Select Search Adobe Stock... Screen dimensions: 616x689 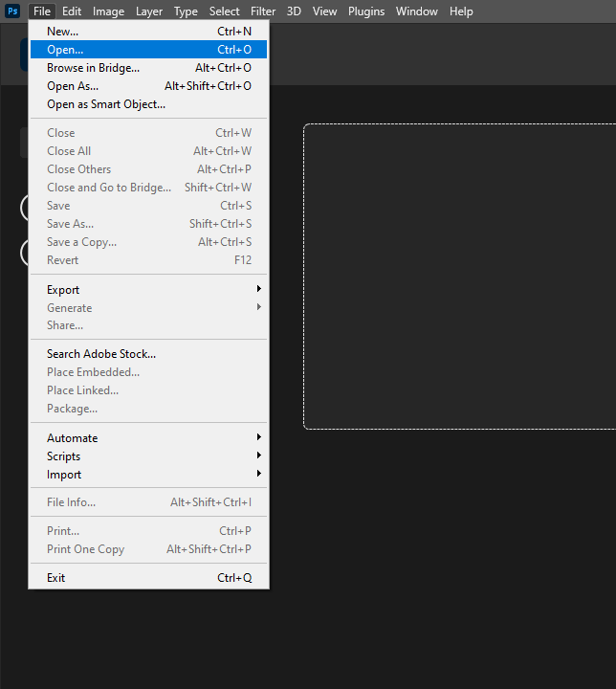(148, 354)
